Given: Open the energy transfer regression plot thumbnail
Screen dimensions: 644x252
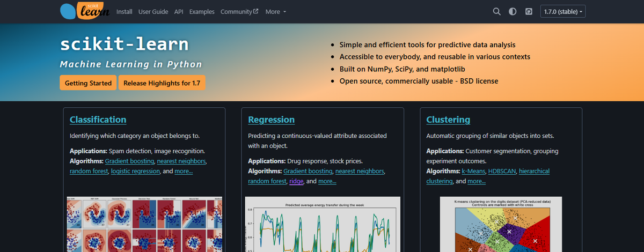Looking at the screenshot, I should click(323, 224).
